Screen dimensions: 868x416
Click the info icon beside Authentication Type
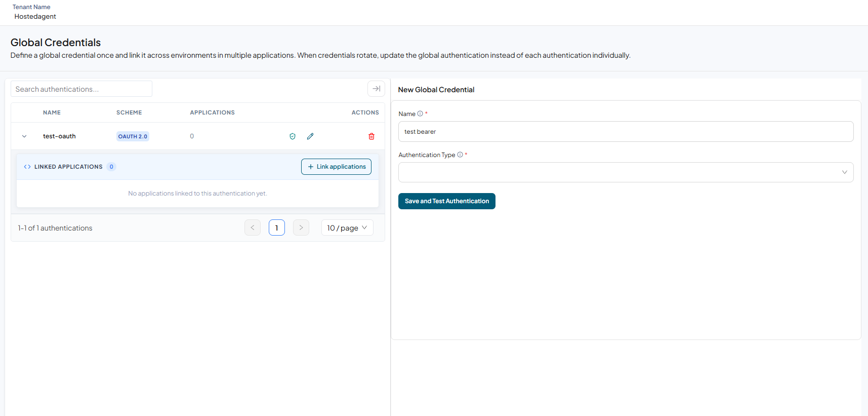click(x=460, y=155)
